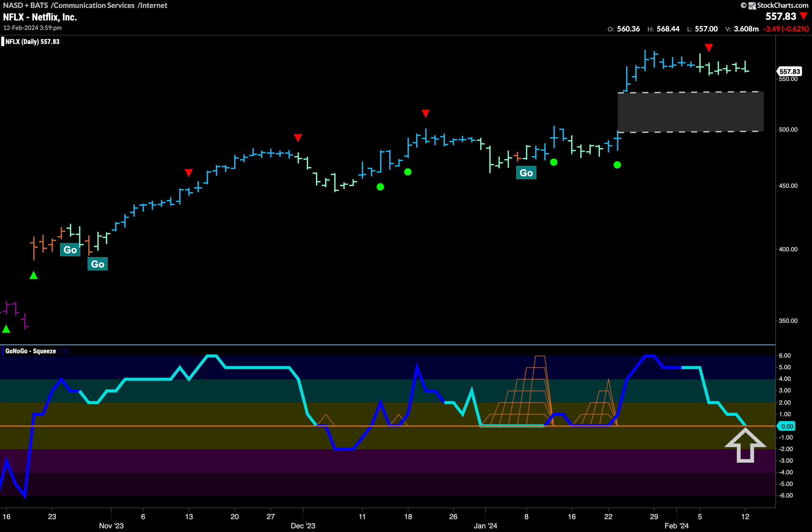
Task: Click the green circle marker near December 18
Action: click(x=408, y=172)
